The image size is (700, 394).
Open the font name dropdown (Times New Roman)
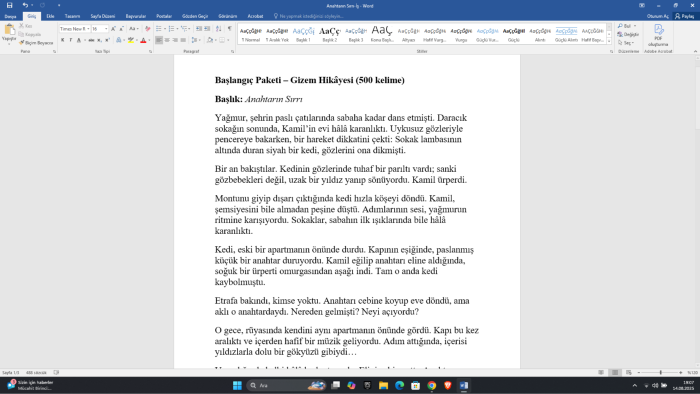pyautogui.click(x=88, y=29)
